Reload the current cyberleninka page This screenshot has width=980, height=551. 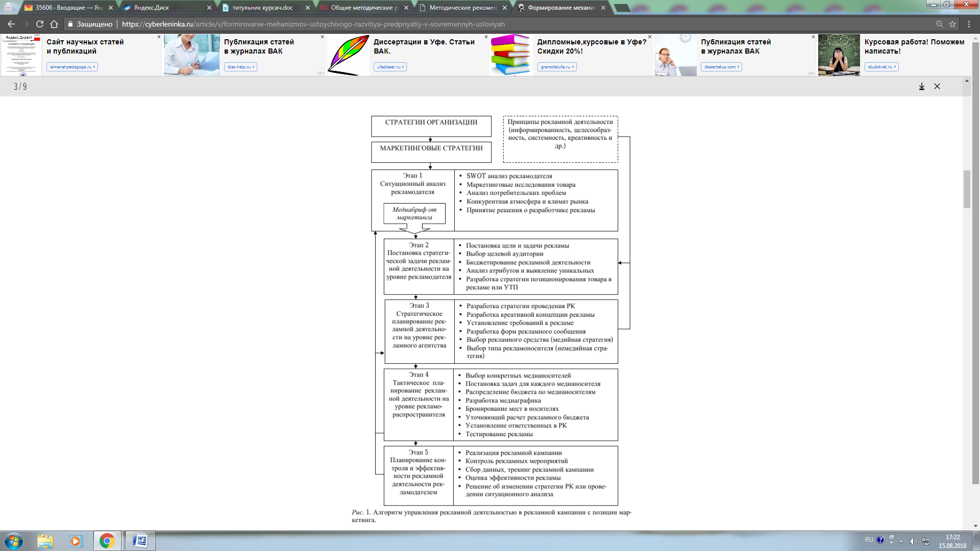click(40, 24)
